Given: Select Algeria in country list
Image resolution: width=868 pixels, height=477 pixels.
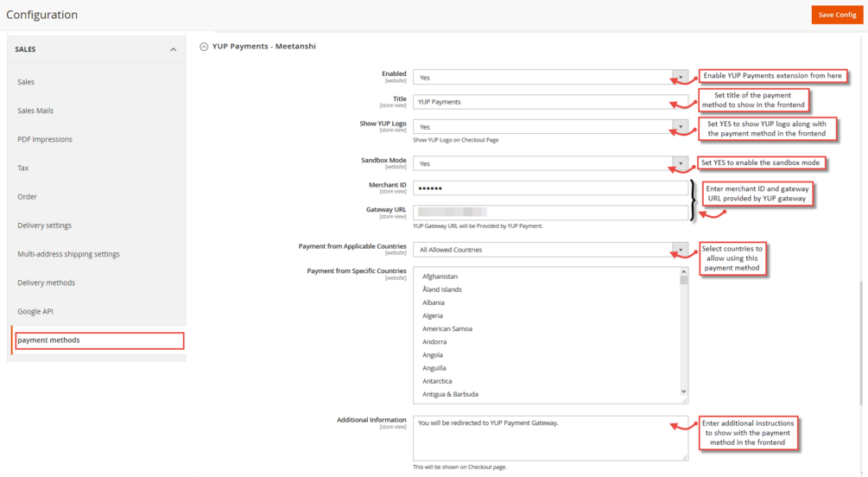Looking at the screenshot, I should pos(433,315).
